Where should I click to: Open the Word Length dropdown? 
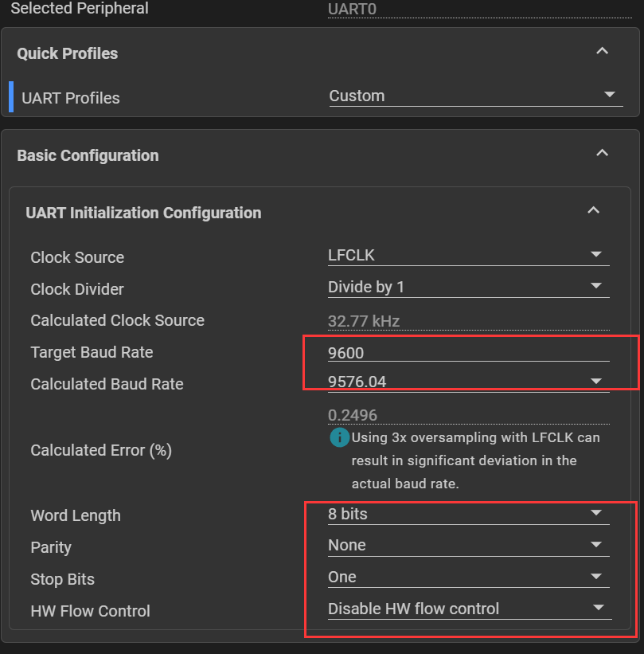pos(468,514)
